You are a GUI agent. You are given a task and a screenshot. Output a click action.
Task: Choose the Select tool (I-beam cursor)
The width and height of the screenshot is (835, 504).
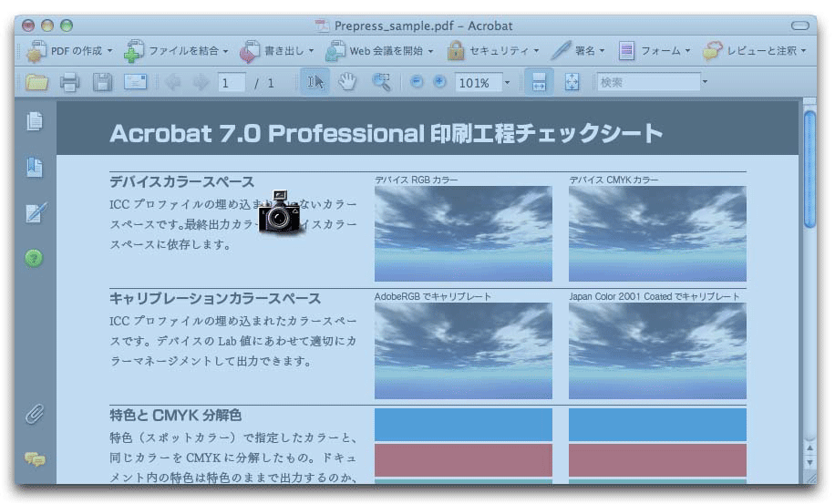click(315, 82)
